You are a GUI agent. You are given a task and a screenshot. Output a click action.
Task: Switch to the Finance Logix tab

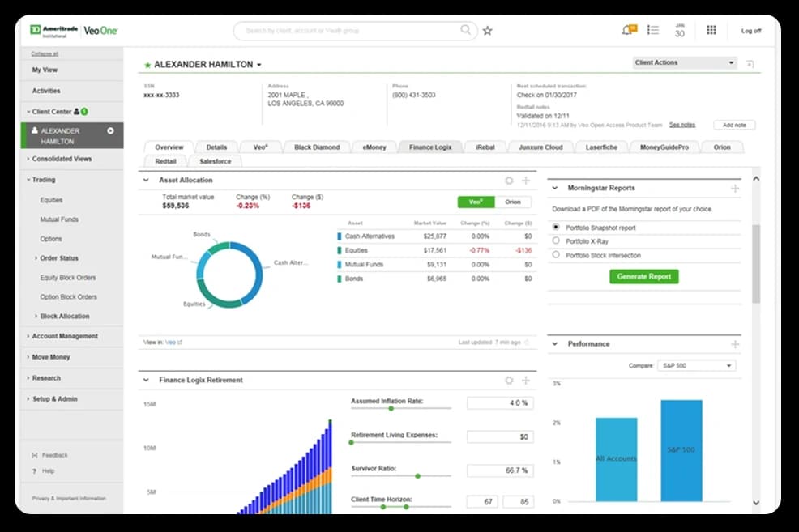pos(430,147)
